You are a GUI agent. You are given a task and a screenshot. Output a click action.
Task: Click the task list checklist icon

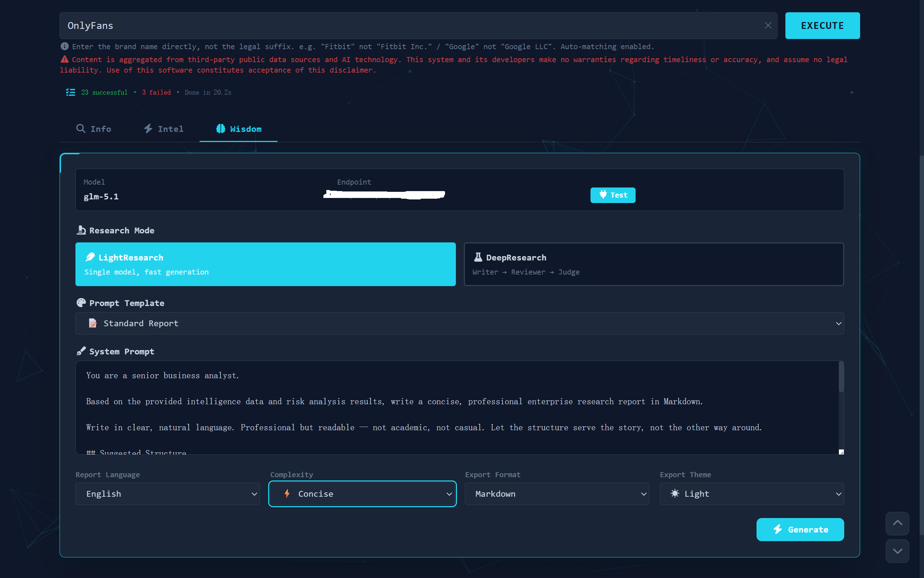click(70, 92)
